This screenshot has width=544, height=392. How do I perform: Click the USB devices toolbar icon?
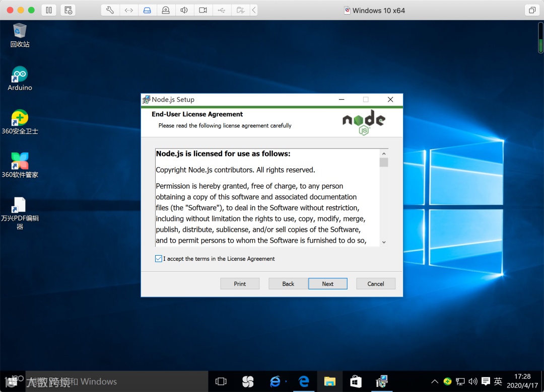coord(221,10)
